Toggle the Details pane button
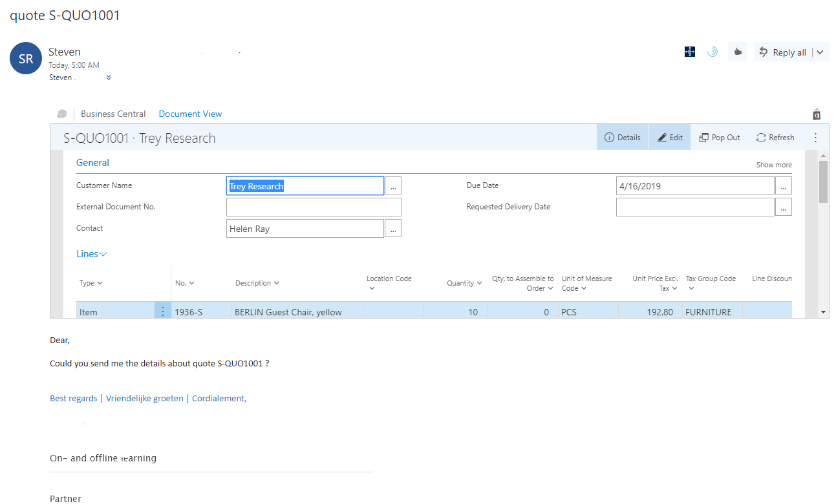Viewport: 836px width, 504px height. [623, 138]
